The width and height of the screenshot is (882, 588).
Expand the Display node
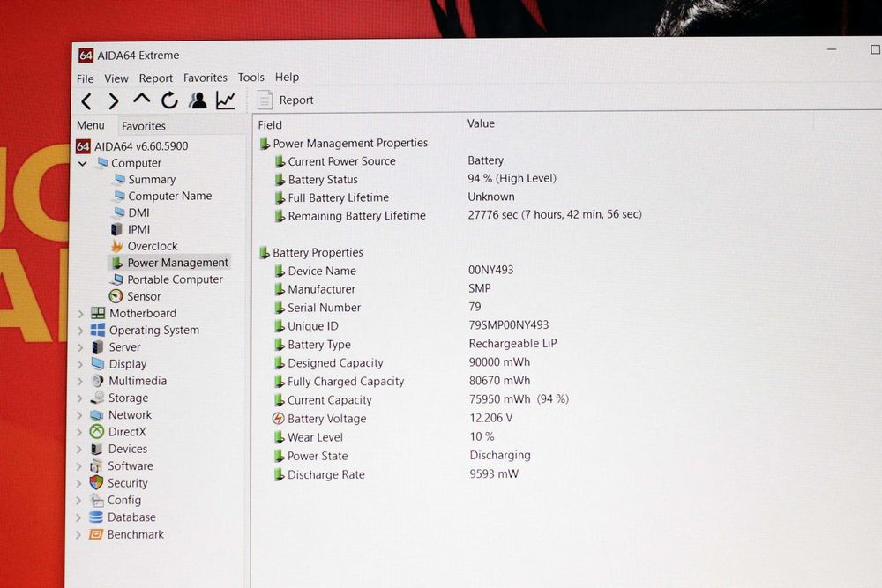(80, 364)
